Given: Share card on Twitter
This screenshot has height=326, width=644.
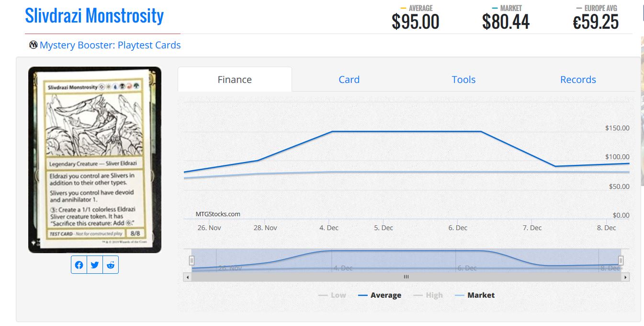Looking at the screenshot, I should [95, 265].
